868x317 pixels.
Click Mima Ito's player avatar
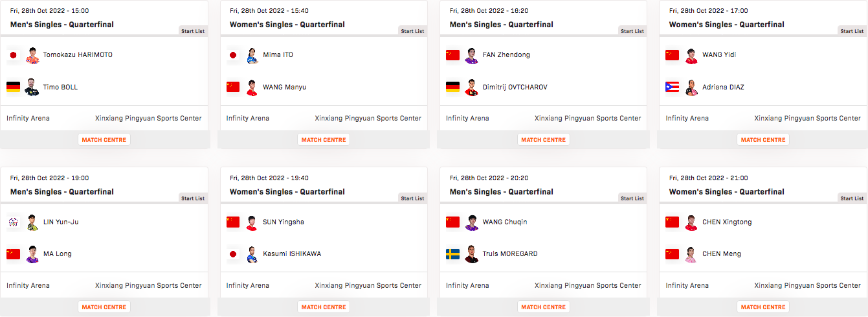pos(252,56)
